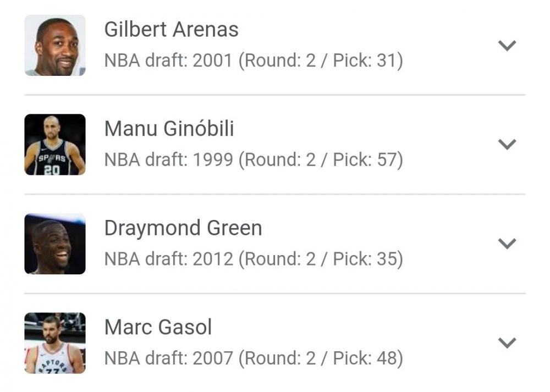
Task: Tap Manu Ginóbili's Spurs jersey photo
Action: [55, 145]
